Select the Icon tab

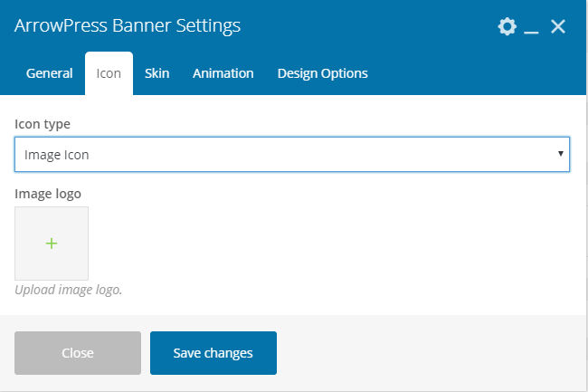tap(109, 73)
